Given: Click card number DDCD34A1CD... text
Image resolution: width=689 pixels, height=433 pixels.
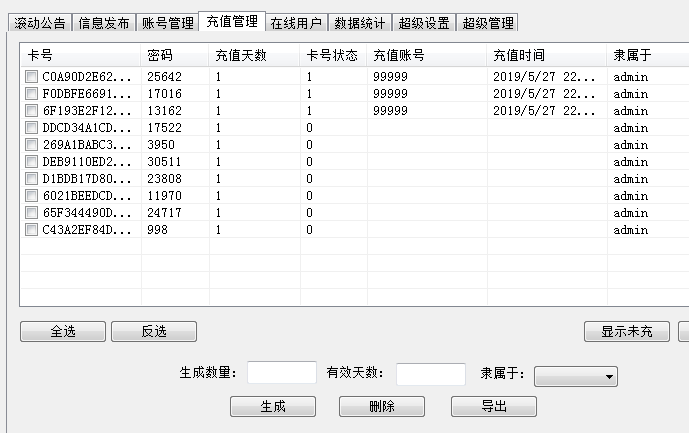Looking at the screenshot, I should 87,128.
